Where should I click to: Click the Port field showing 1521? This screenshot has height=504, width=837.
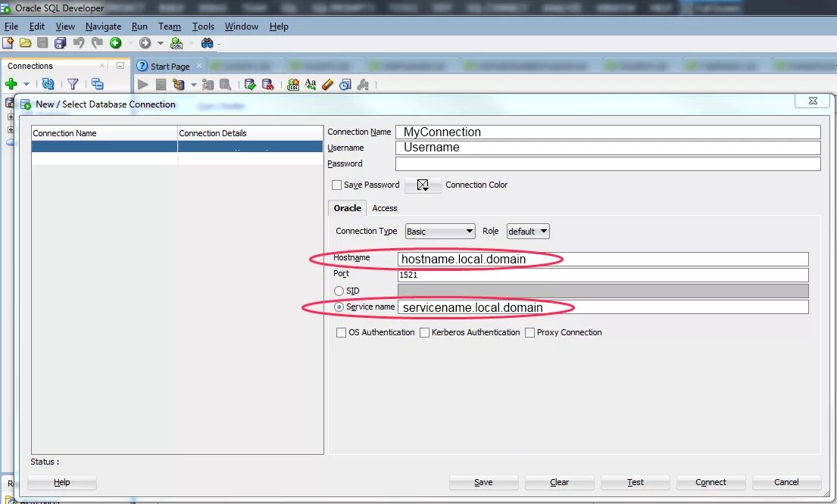click(x=603, y=275)
